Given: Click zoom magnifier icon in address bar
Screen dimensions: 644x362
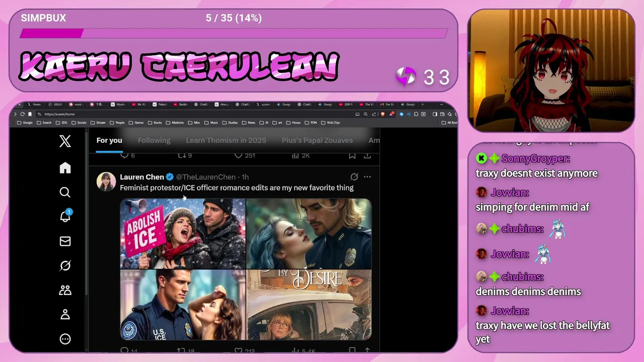Looking at the screenshot, I should [x=366, y=114].
